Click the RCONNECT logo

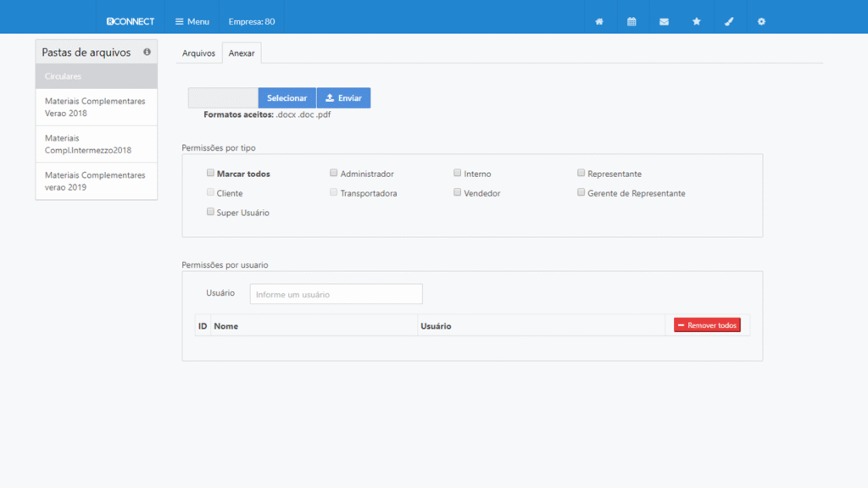(x=131, y=21)
